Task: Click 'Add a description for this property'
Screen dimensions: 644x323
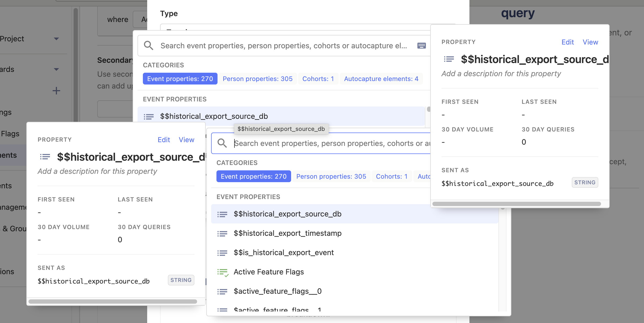Action: point(97,171)
